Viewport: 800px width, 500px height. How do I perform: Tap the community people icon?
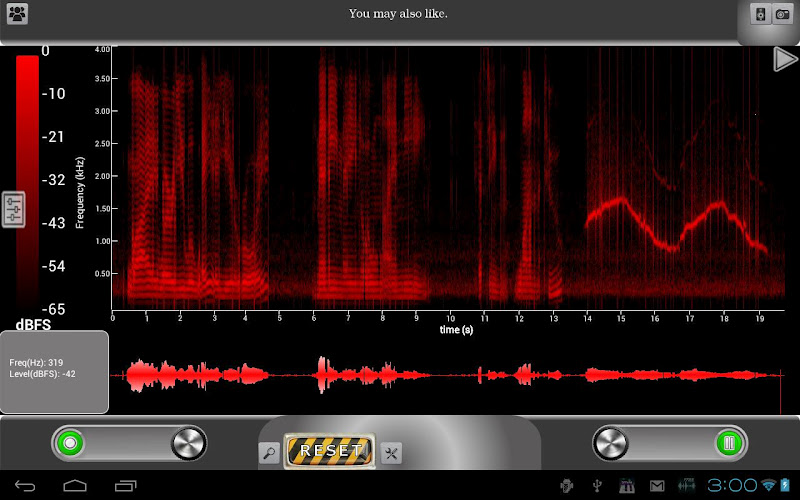17,14
